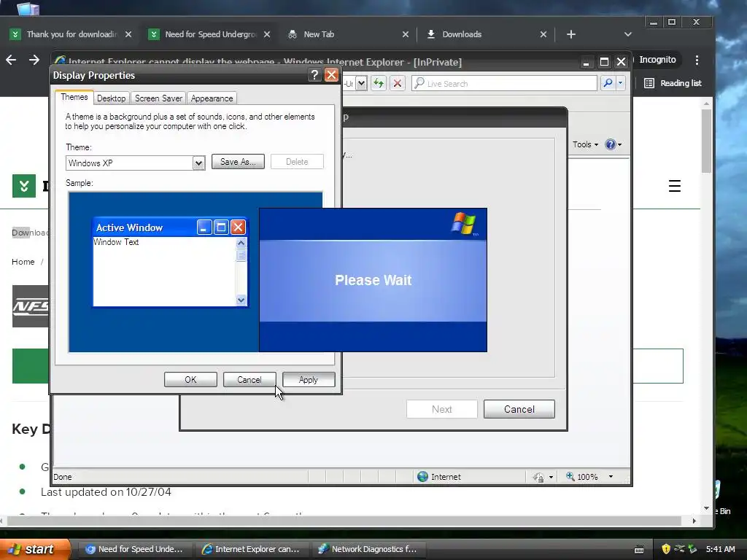
Task: Click the on-screen keyboard tray icon
Action: [x=639, y=550]
